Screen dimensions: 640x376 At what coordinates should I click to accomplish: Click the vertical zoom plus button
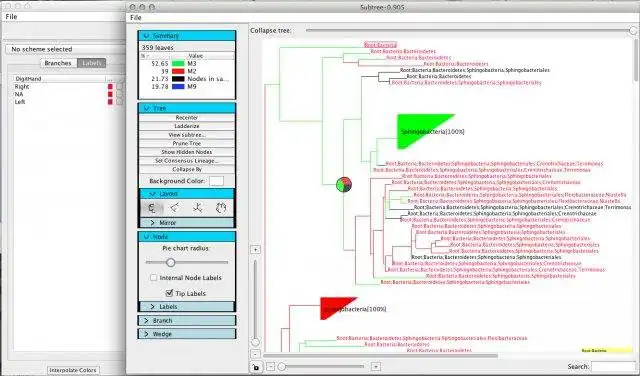click(x=255, y=249)
